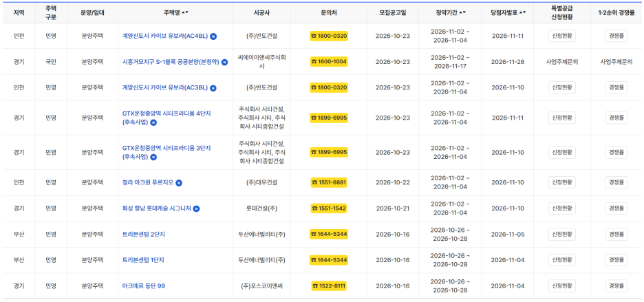The image size is (644, 302).
Task: Click 신청현황 button for 트리븐센텀 1단지
Action: click(x=562, y=260)
